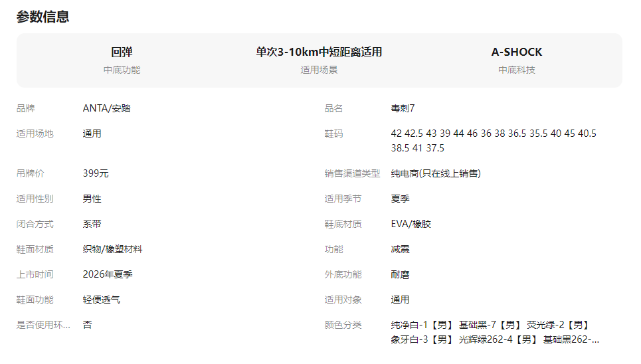Screen dimensions: 641x364
Task: Select the EVA/橡胶 sole material value
Action: click(411, 224)
